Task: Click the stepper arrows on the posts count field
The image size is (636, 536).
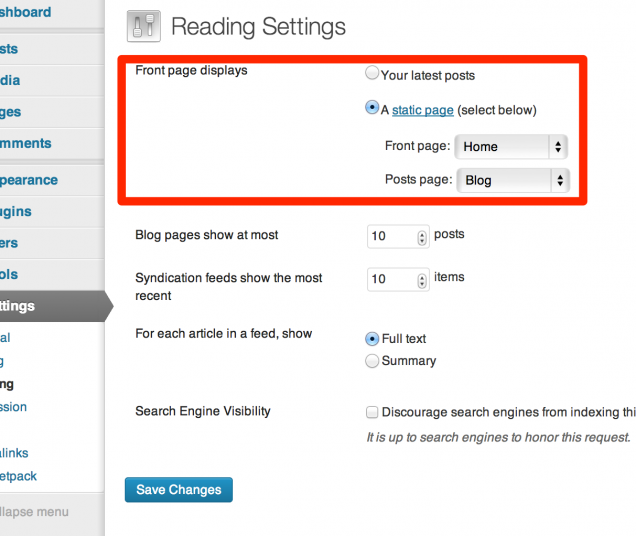Action: pyautogui.click(x=421, y=238)
